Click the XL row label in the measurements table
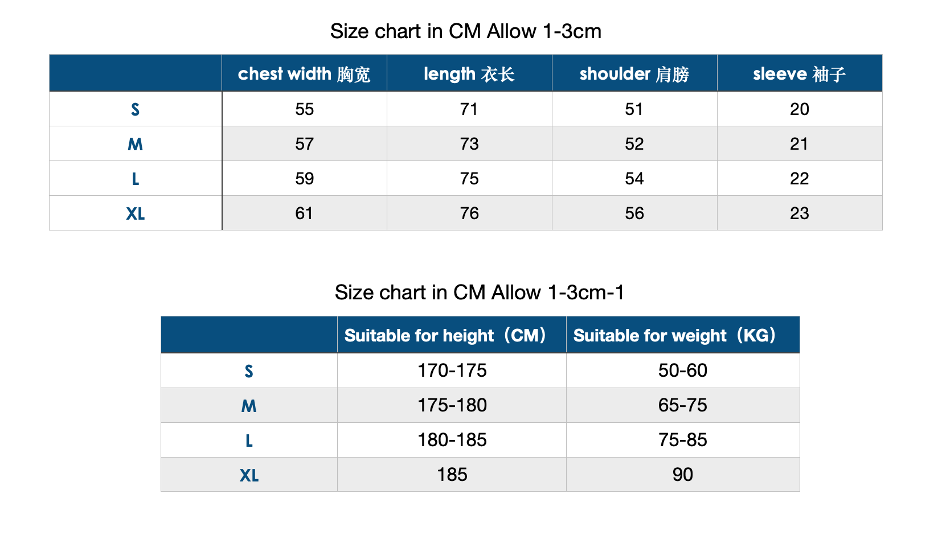Screen dimensions: 942x560 pyautogui.click(x=136, y=214)
